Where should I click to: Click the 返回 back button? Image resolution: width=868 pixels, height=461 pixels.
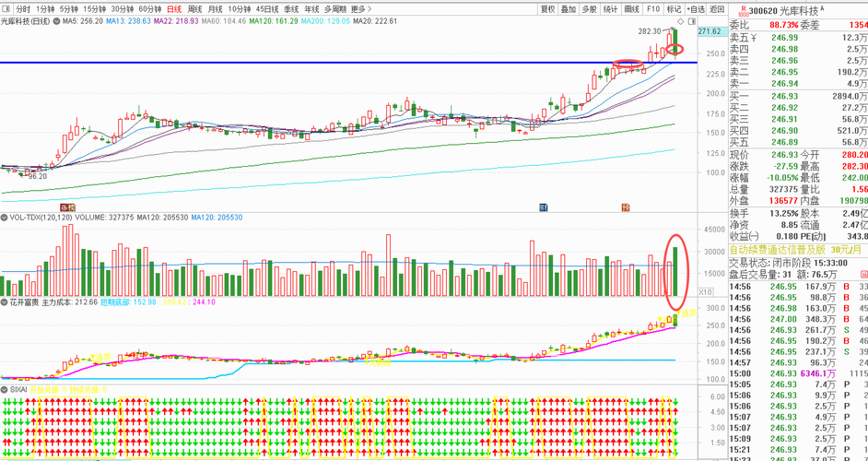717,9
